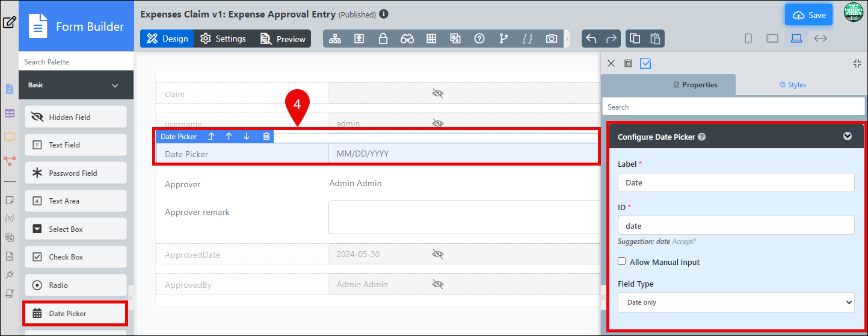Collapse Configure Date Picker panel chevron

click(x=848, y=136)
